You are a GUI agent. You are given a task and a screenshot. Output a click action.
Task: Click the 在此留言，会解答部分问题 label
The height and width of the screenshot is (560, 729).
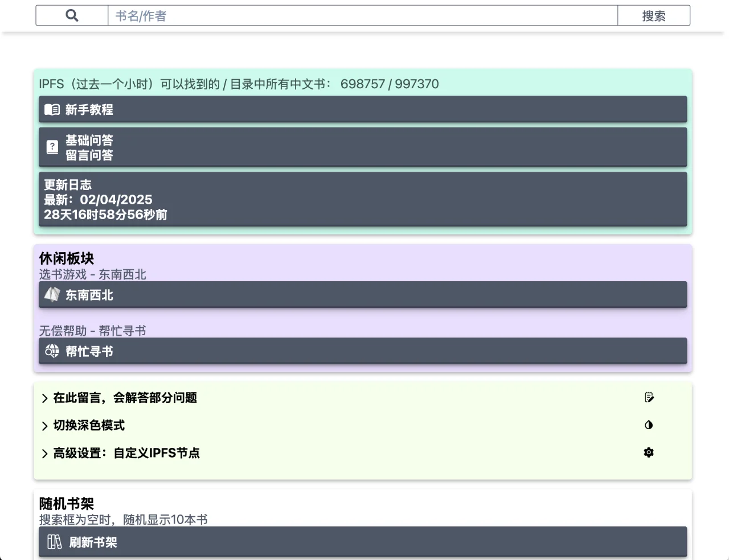click(125, 398)
